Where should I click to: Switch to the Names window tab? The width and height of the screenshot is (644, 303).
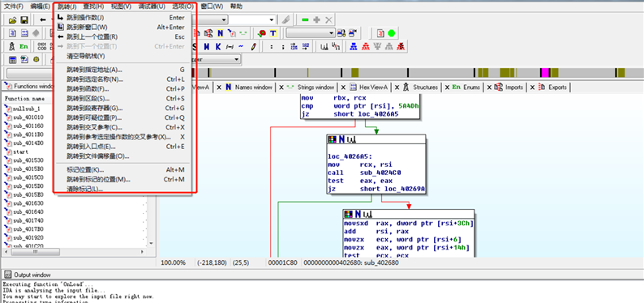point(249,87)
